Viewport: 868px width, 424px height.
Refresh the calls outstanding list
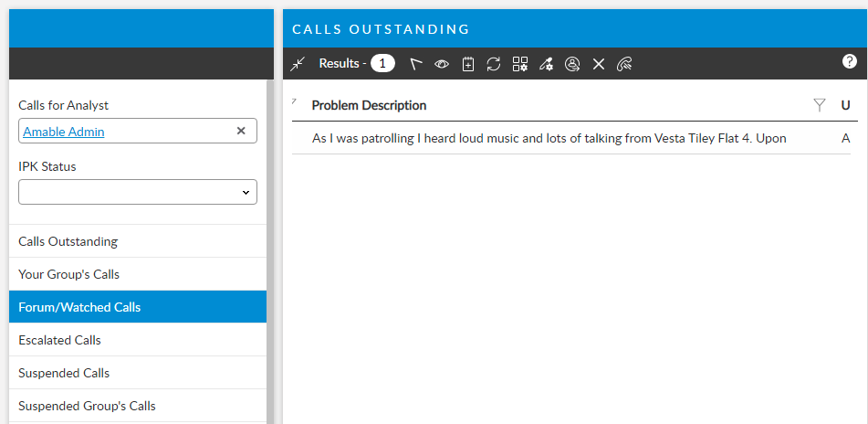click(x=494, y=64)
